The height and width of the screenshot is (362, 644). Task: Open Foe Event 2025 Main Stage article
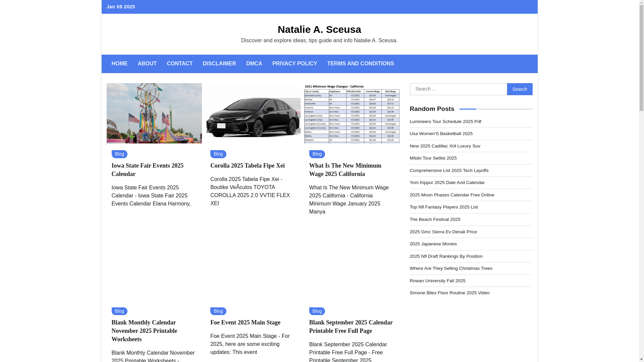coord(245,322)
